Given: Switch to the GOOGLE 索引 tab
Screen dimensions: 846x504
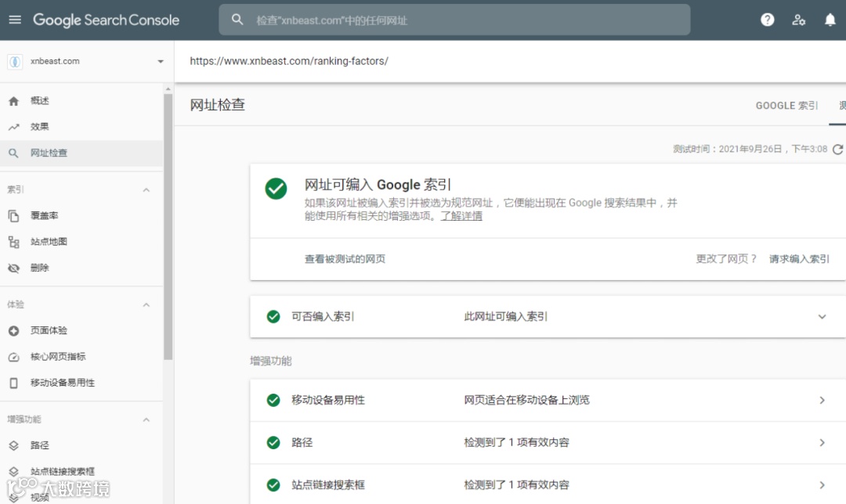Looking at the screenshot, I should [786, 106].
